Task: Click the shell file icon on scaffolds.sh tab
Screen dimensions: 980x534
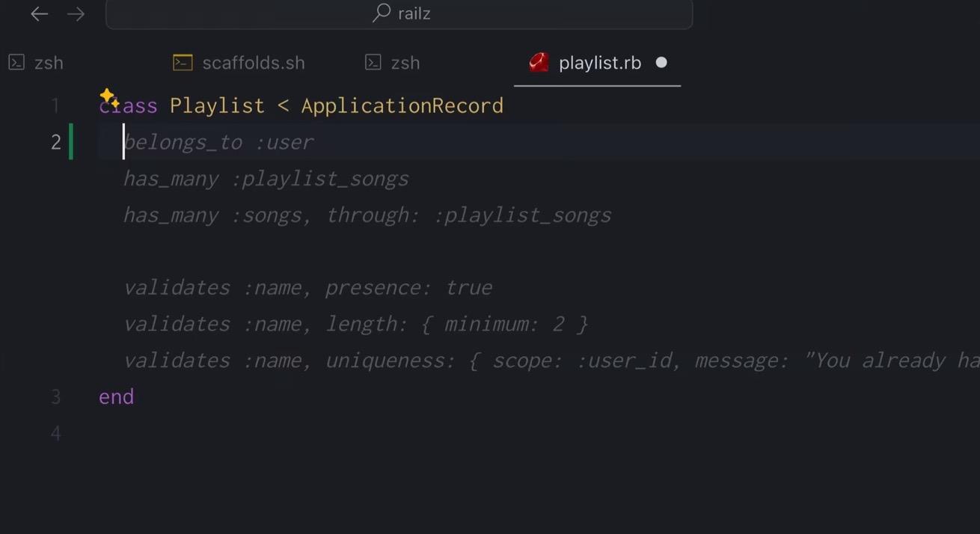Action: 183,63
